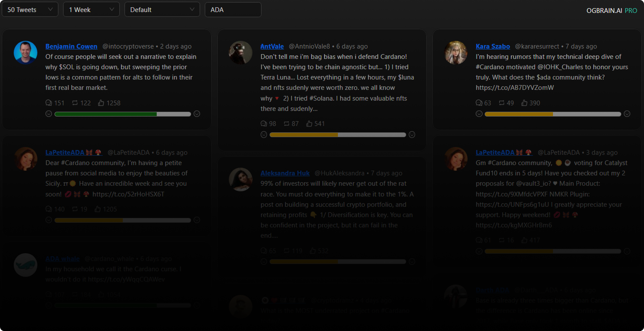
Task: Click https://t.co/52rHoHSX6T in LaPetiteADA tweet
Action: click(128, 194)
